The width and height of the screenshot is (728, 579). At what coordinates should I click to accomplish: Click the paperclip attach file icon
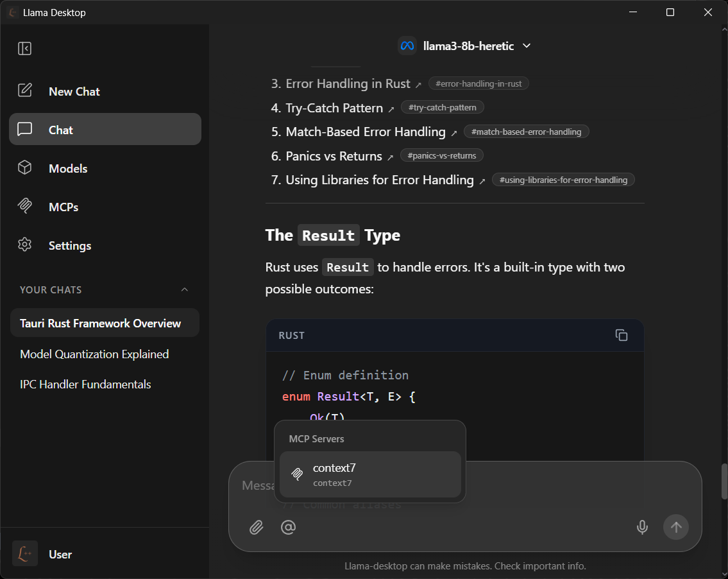point(257,527)
